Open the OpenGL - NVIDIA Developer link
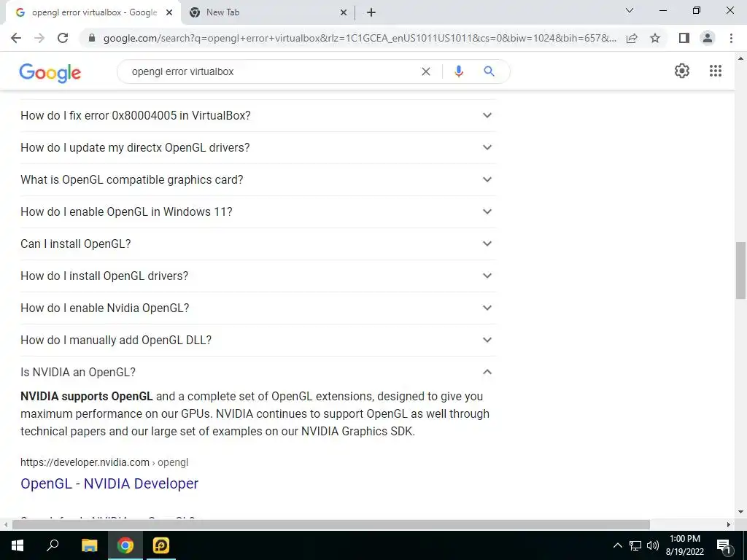 coord(109,483)
